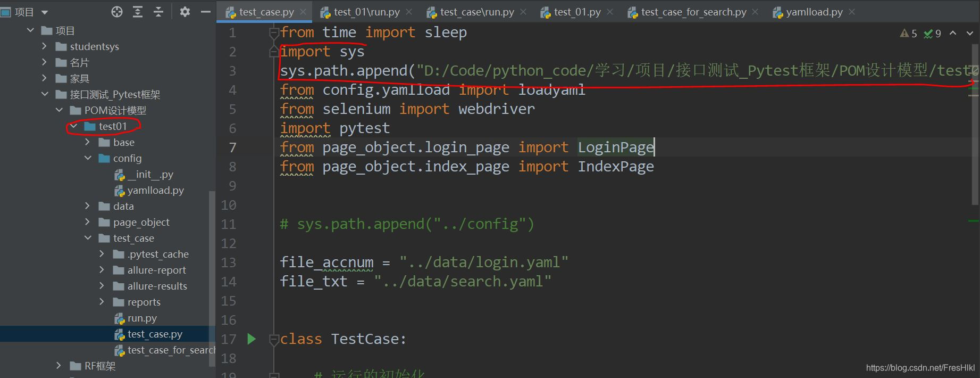Click the warnings indicator showing 5
Image resolution: width=980 pixels, height=378 pixels.
click(908, 34)
